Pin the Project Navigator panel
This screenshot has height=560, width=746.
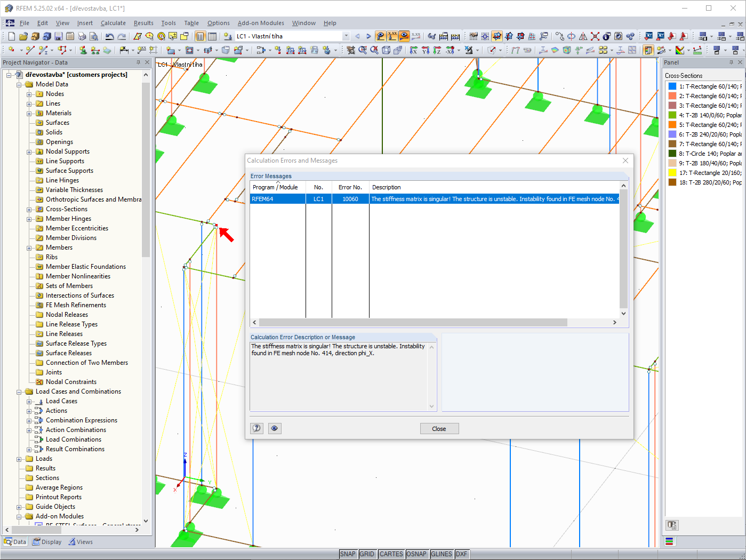click(138, 62)
